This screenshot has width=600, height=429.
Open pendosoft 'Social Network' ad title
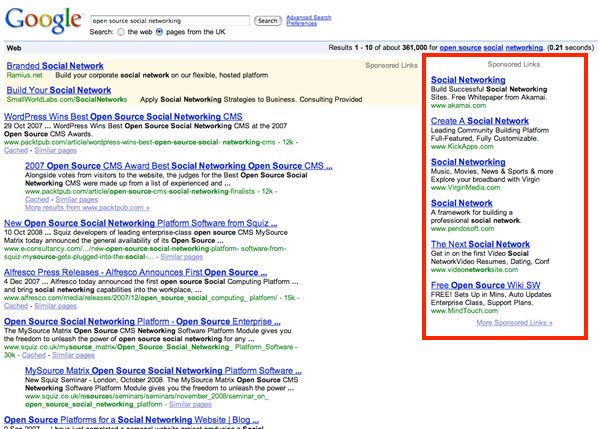click(x=461, y=203)
